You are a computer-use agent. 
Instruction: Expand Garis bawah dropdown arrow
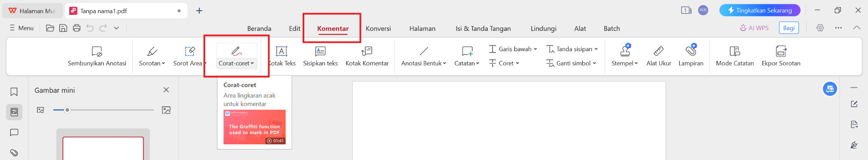(x=535, y=49)
